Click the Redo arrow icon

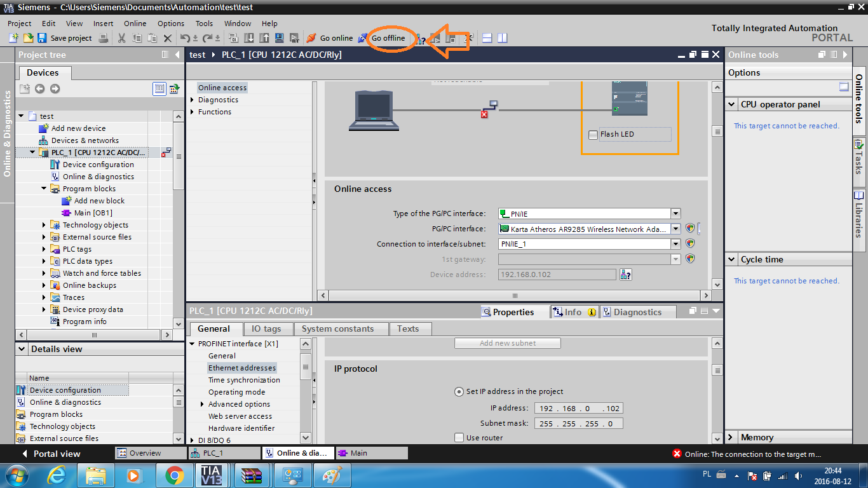pos(207,38)
